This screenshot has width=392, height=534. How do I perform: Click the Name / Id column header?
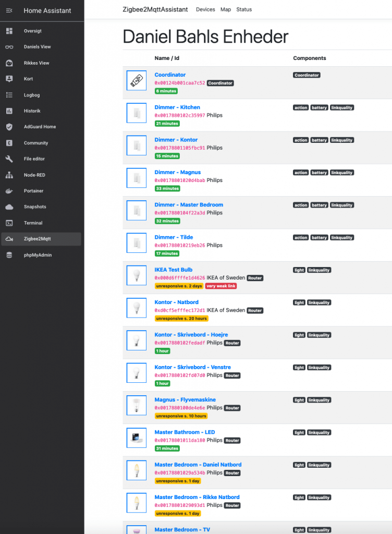coord(167,58)
